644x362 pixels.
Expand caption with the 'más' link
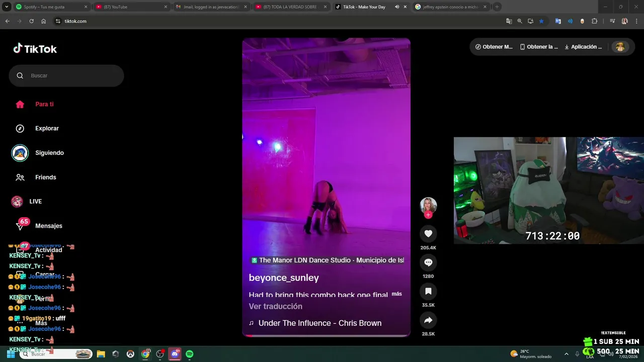pyautogui.click(x=396, y=294)
